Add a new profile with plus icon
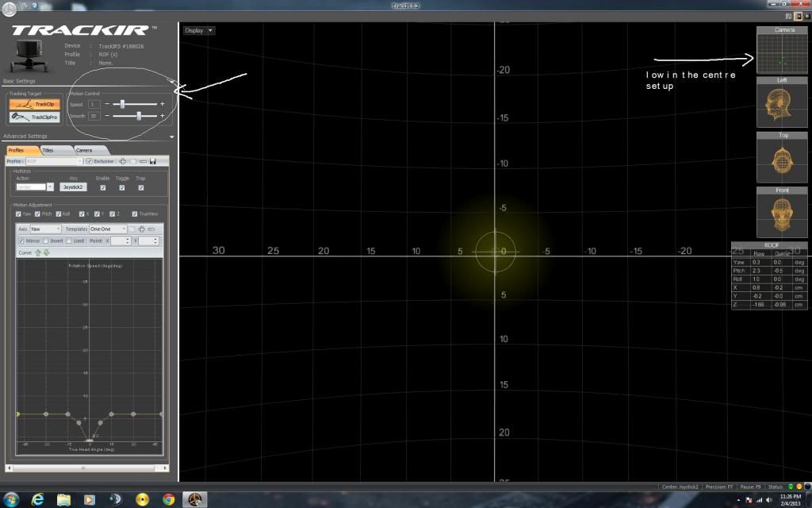The width and height of the screenshot is (812, 508). (x=123, y=162)
